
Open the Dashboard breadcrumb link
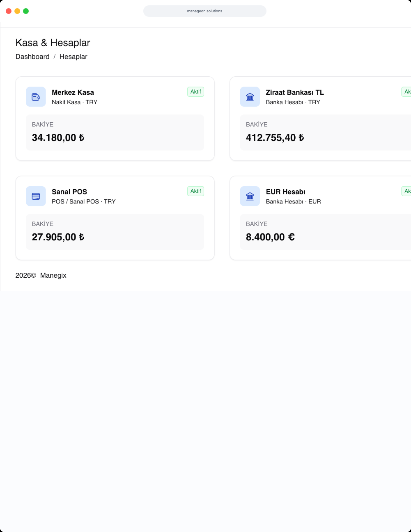point(32,57)
